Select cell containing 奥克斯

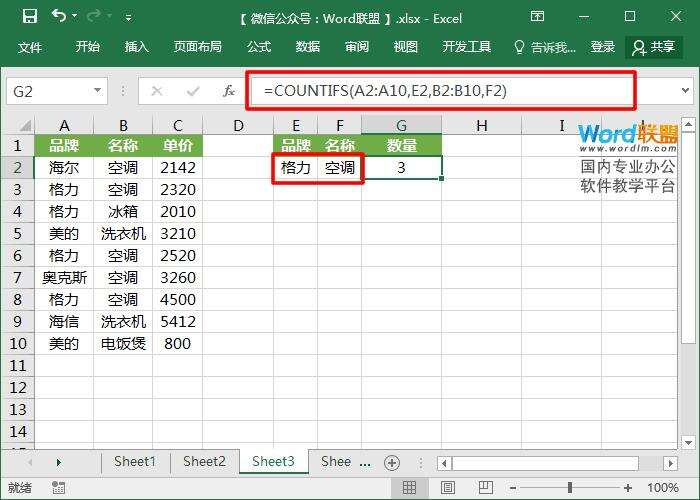[64, 278]
